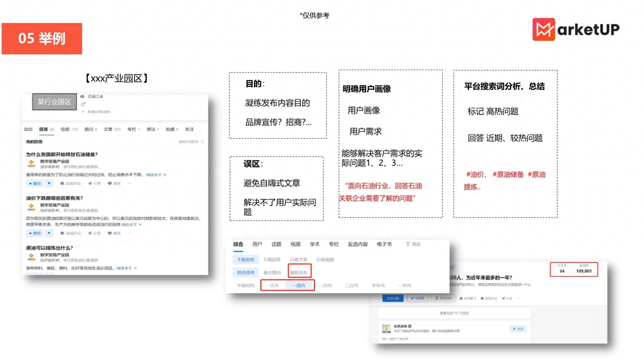Select the 只看回答 filter
This screenshot has width=644, height=362.
click(272, 260)
